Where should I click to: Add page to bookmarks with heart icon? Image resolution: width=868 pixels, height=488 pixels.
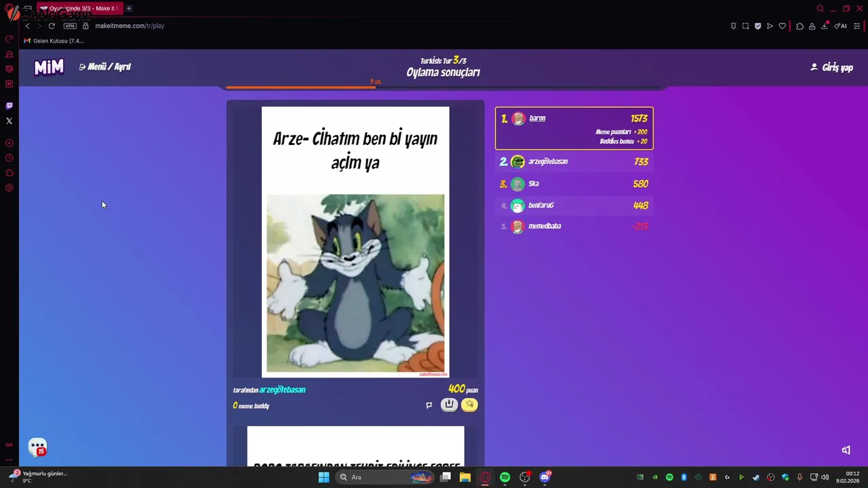click(782, 26)
